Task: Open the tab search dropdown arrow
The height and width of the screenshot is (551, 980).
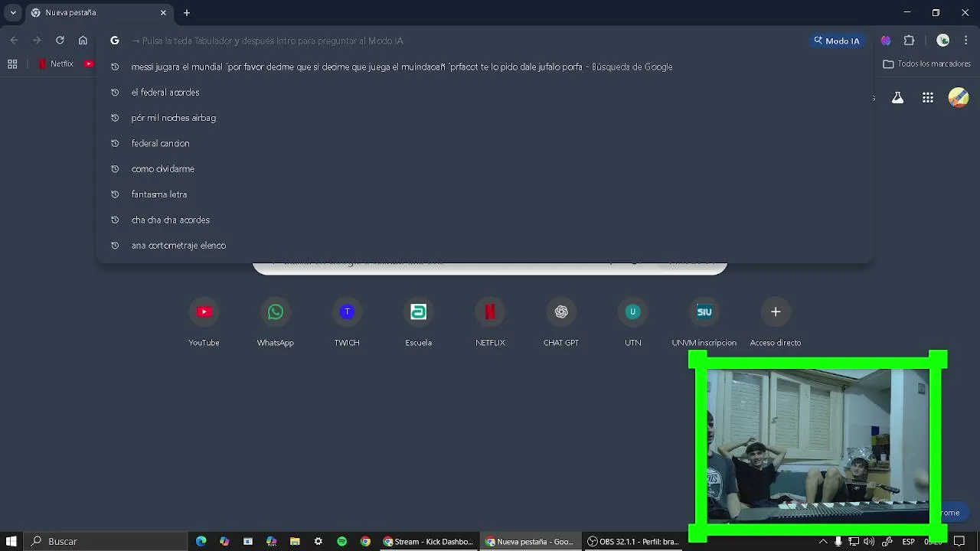Action: pos(13,12)
